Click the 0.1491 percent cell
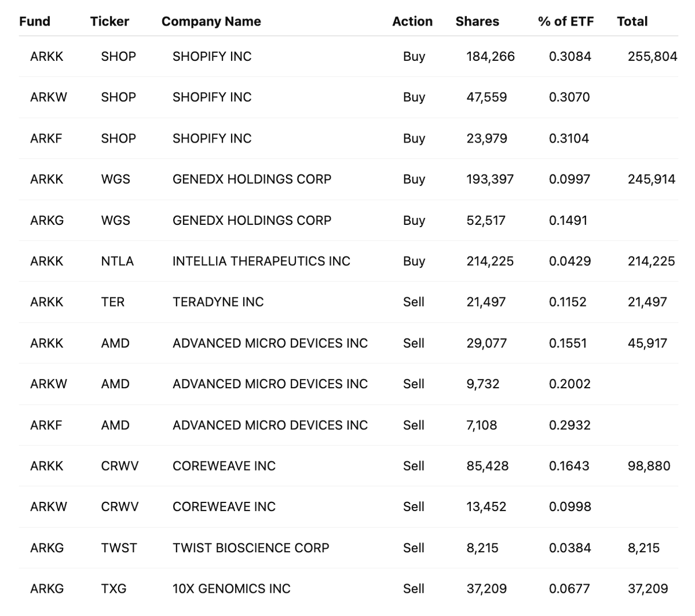This screenshot has height=616, width=695. (x=568, y=220)
